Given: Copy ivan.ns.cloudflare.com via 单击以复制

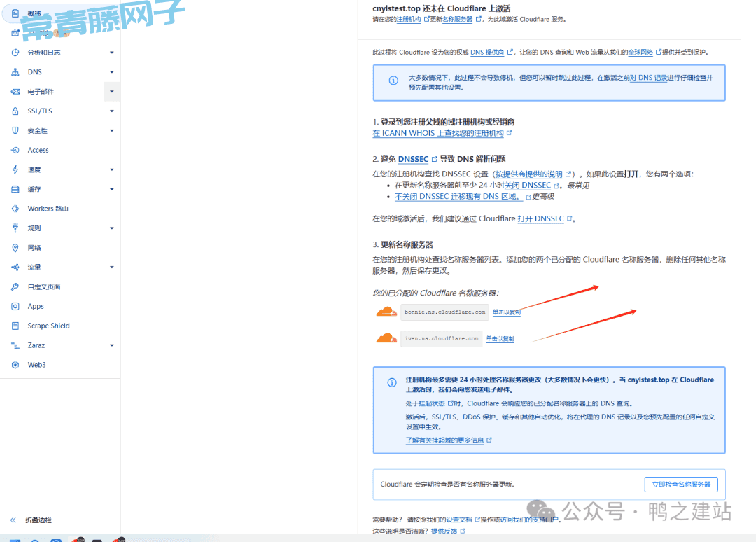Looking at the screenshot, I should coord(500,339).
